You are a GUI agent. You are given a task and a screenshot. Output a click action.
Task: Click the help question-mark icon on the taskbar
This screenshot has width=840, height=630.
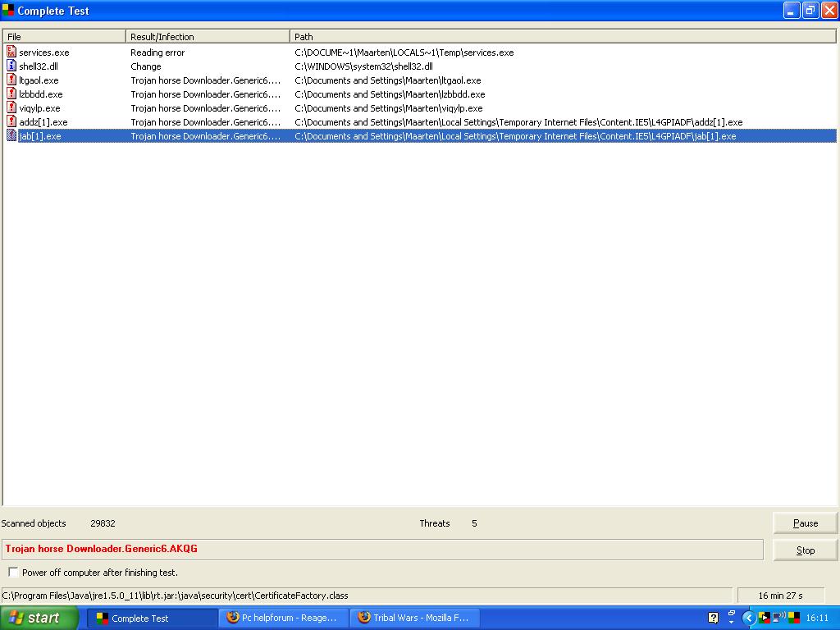pos(713,618)
